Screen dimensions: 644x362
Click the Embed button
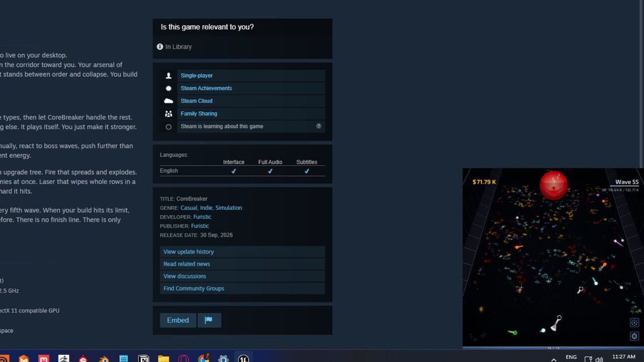(x=178, y=320)
